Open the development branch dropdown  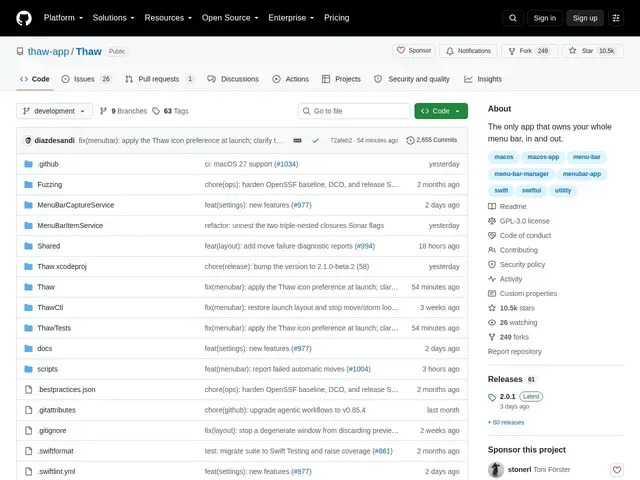54,111
